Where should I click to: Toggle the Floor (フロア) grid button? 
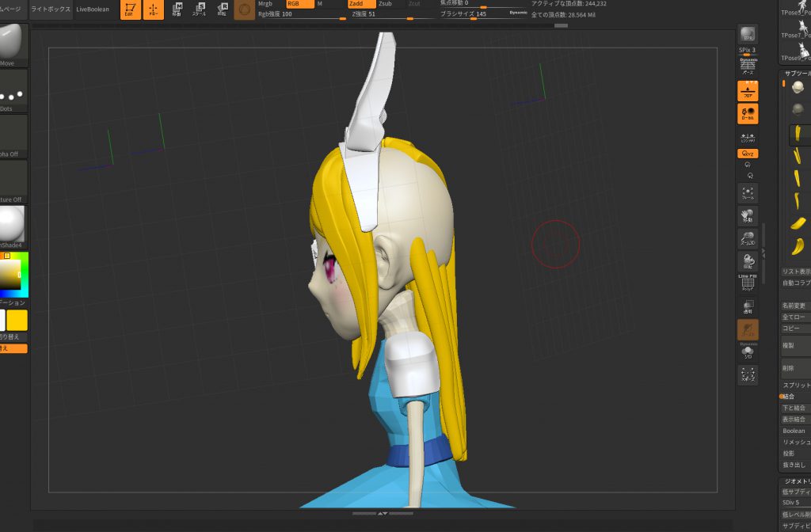(x=748, y=91)
